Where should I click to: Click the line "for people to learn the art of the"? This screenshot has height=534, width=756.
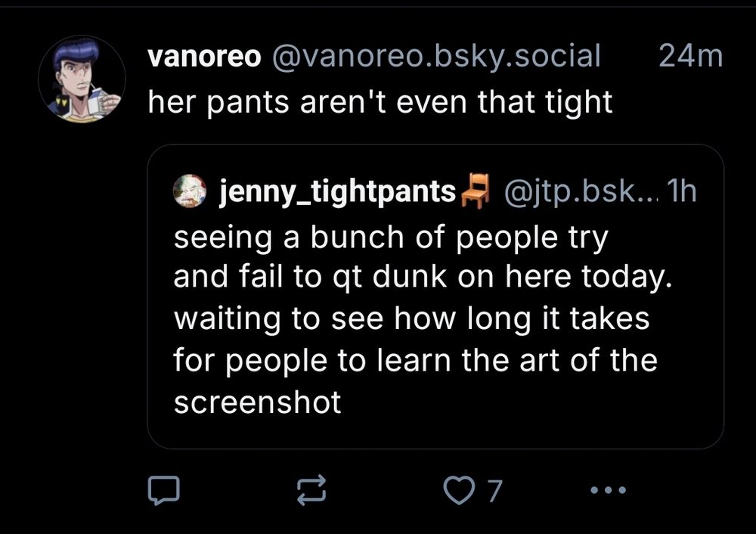[415, 359]
